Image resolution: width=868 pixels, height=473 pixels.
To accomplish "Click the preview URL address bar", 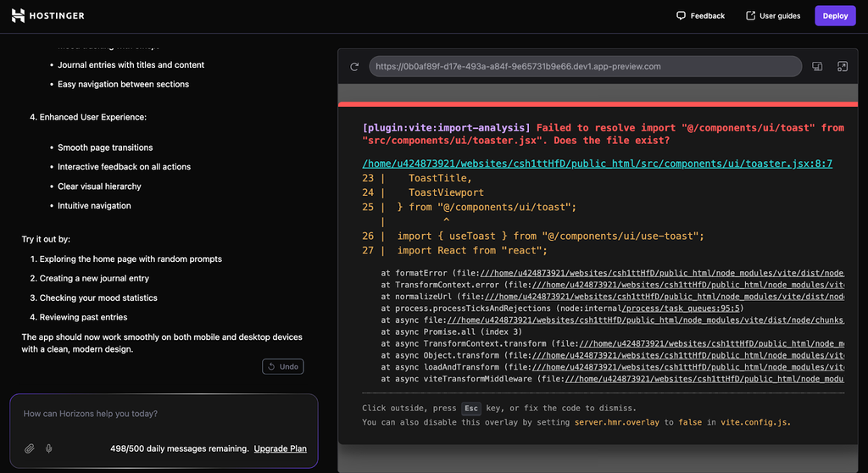I will [x=585, y=66].
